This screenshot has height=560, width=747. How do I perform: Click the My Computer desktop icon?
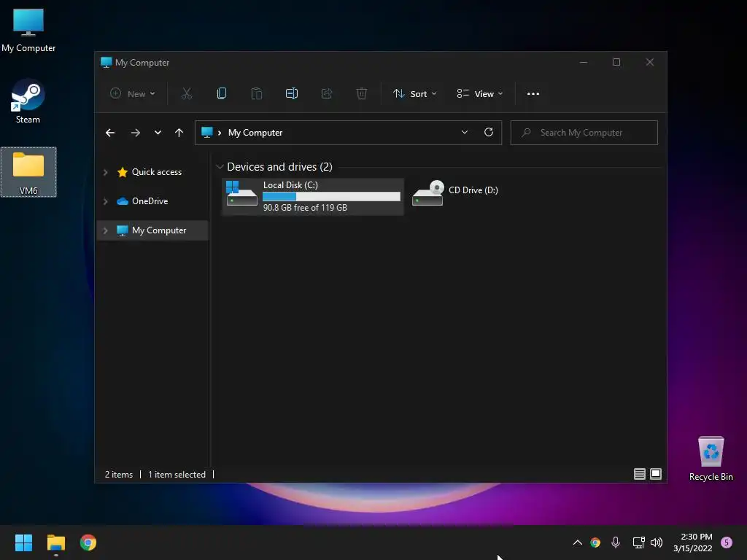pyautogui.click(x=28, y=29)
